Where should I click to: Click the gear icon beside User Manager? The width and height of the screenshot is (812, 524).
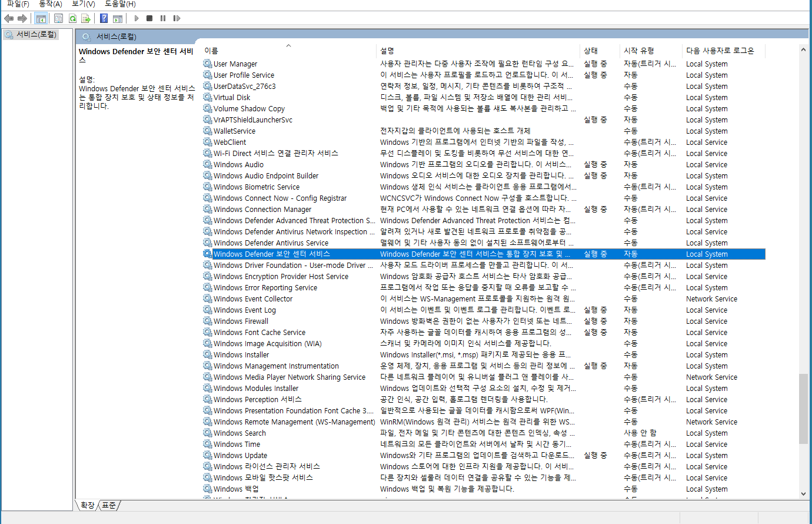(208, 64)
